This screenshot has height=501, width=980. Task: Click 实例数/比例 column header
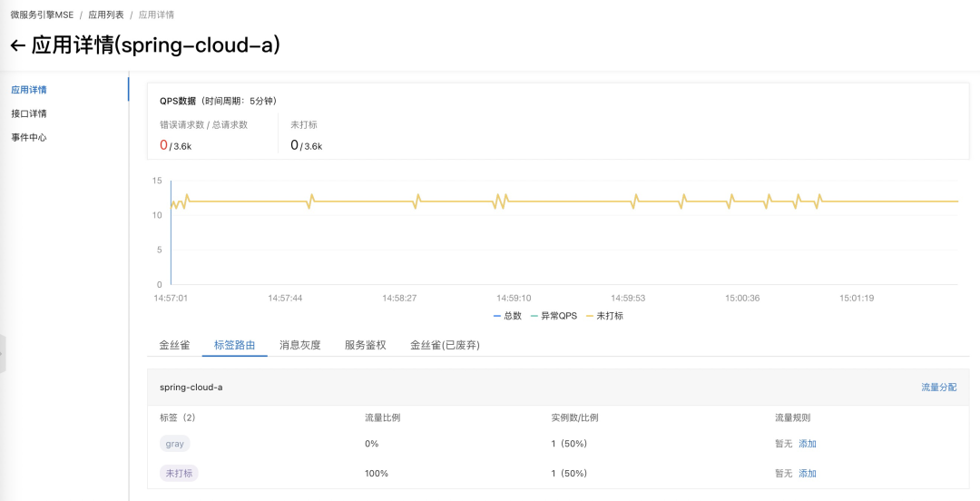point(574,417)
